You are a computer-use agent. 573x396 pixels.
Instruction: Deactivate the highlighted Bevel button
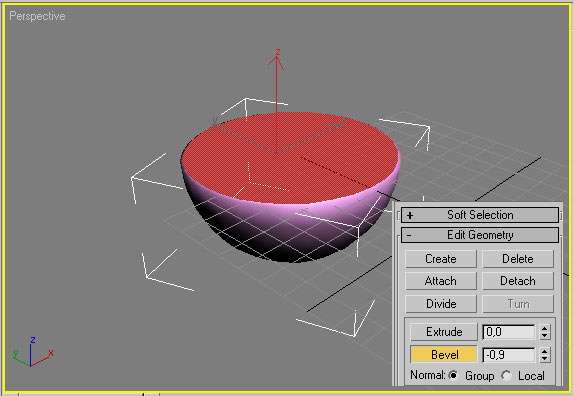point(444,354)
